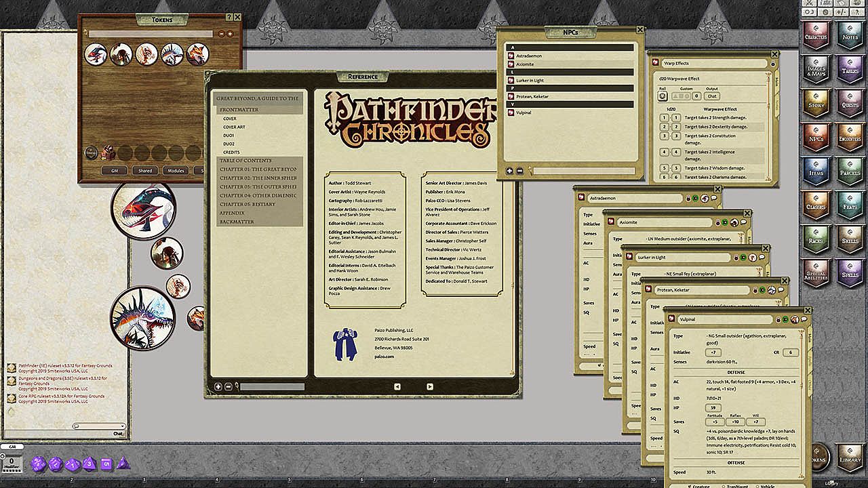Open the Story sidebar button
This screenshot has width=868, height=488.
click(x=816, y=102)
